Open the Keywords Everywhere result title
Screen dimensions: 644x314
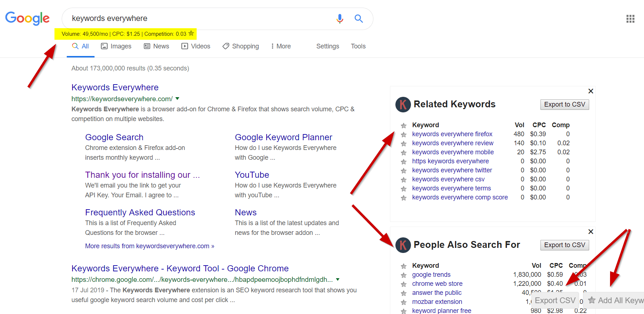coord(115,87)
